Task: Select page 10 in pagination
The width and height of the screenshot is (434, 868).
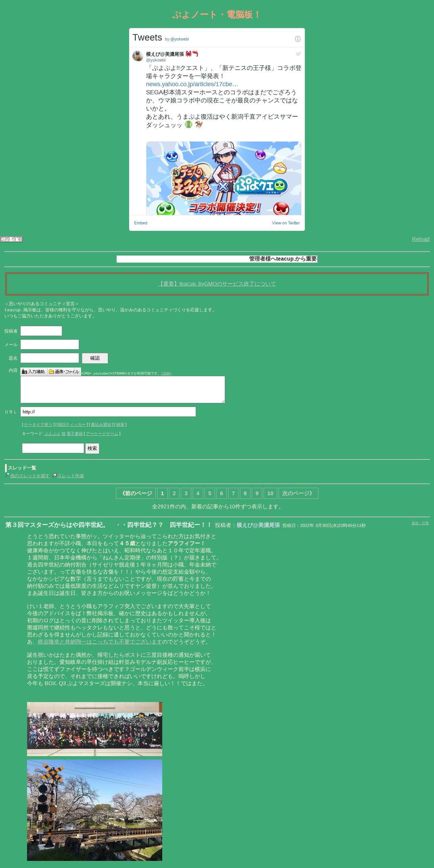Action: point(270,493)
